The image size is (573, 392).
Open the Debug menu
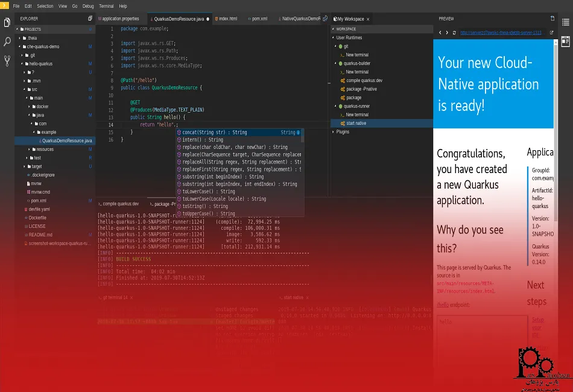88,6
